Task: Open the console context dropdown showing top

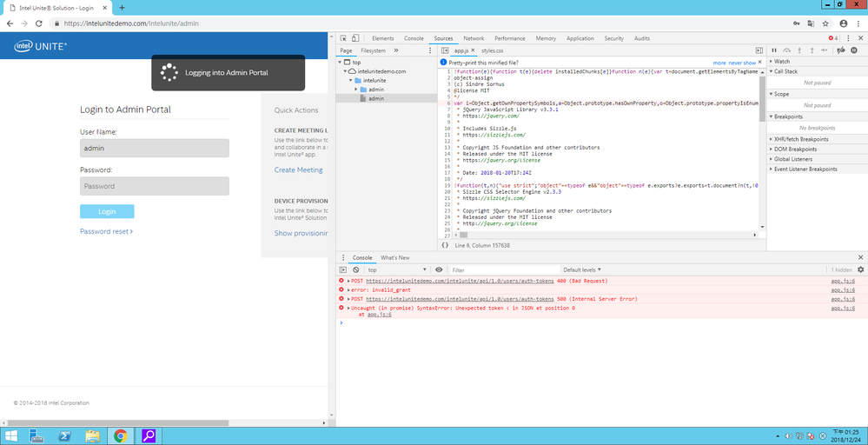Action: coord(397,269)
